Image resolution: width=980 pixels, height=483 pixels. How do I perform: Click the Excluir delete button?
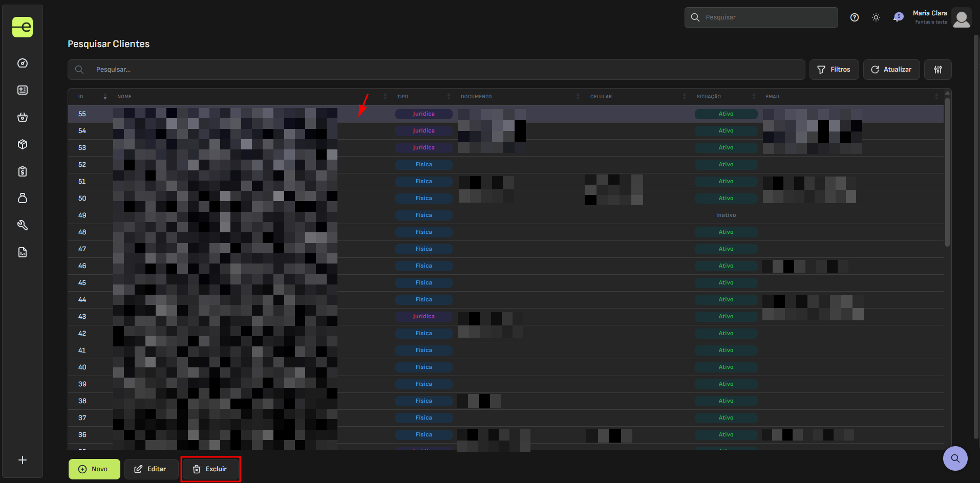click(x=210, y=469)
